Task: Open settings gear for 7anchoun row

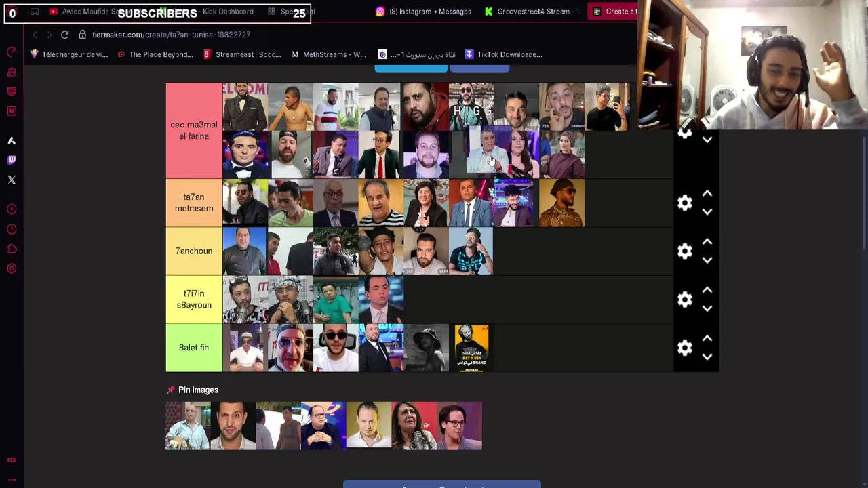Action: tap(685, 251)
